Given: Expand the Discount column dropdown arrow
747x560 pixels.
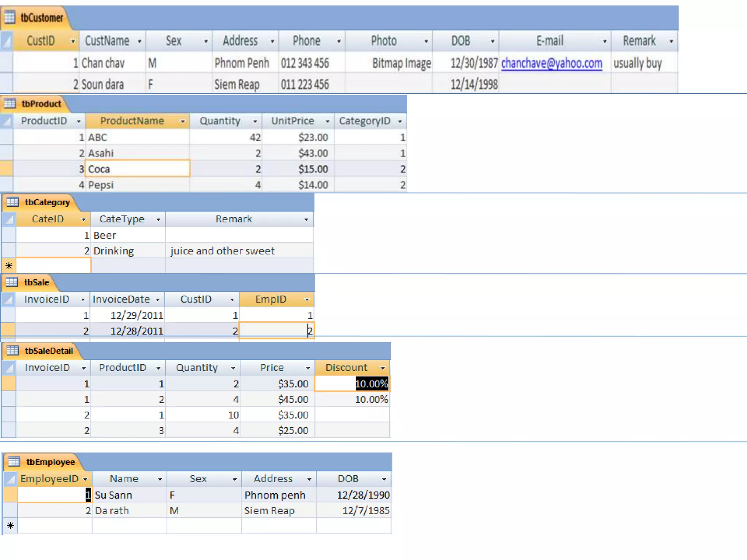Looking at the screenshot, I should point(382,368).
